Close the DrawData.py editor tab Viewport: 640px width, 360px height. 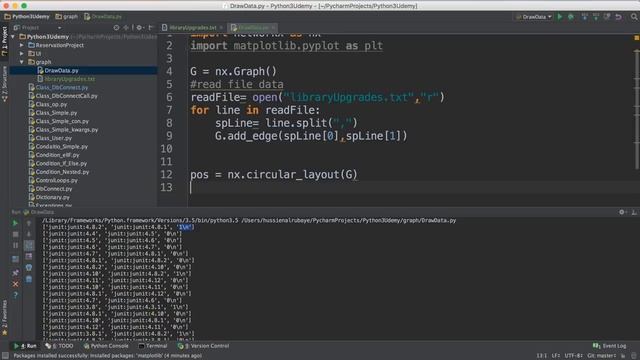point(273,28)
